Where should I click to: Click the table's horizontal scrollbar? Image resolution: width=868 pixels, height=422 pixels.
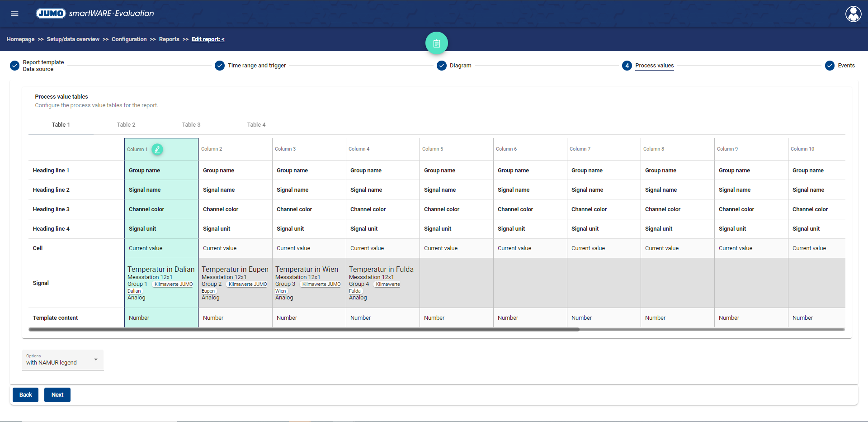[x=304, y=329]
